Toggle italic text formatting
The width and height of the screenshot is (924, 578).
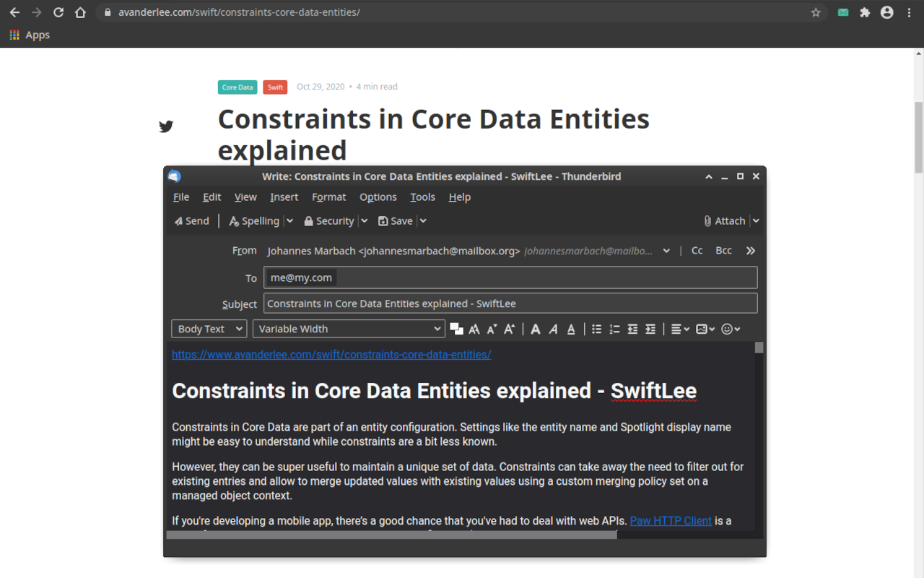point(553,329)
